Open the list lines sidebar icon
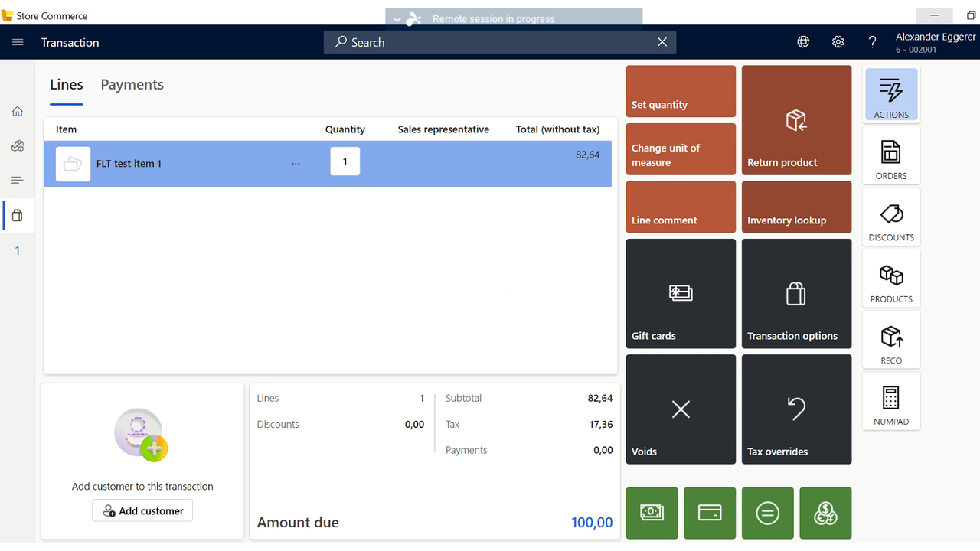The height and width of the screenshot is (551, 980). pyautogui.click(x=18, y=181)
